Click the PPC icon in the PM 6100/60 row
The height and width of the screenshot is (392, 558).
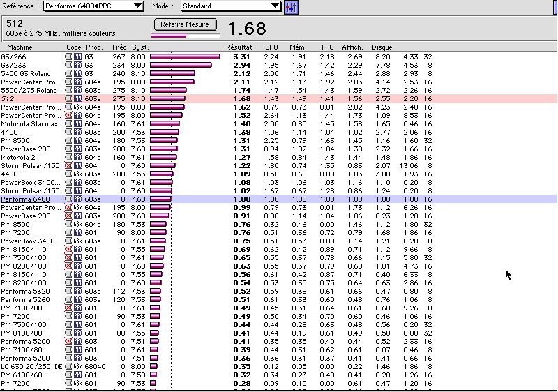[x=78, y=375]
